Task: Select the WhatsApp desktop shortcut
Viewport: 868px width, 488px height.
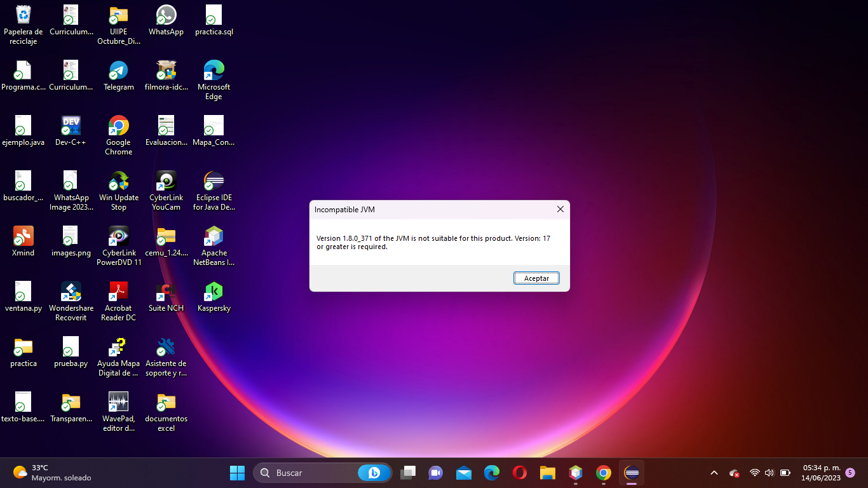Action: tap(166, 20)
